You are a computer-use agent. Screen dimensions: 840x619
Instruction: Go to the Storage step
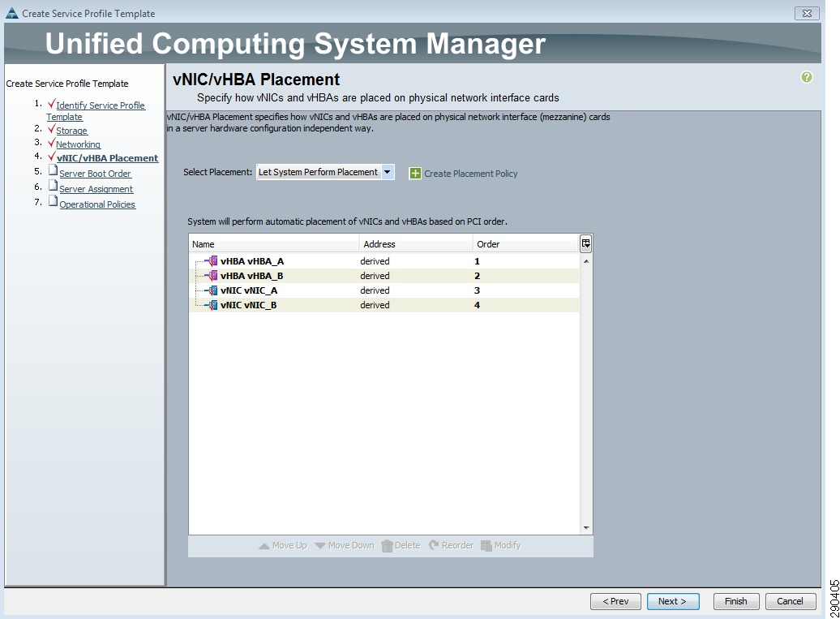72,131
